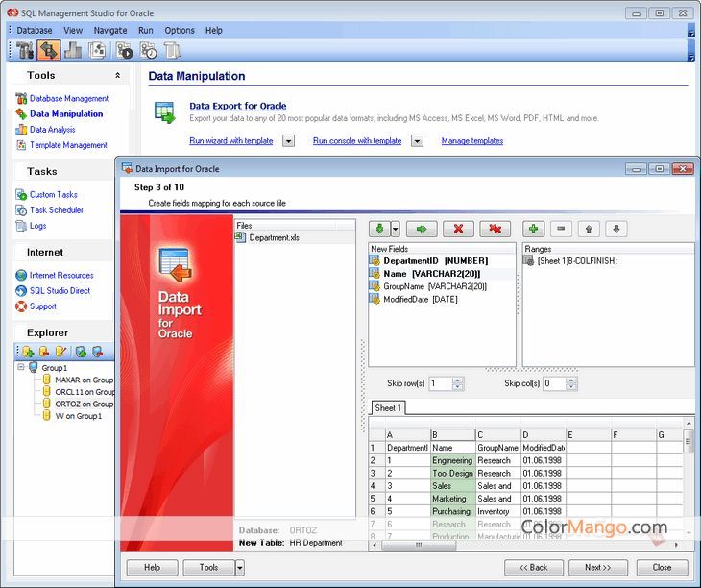The height and width of the screenshot is (588, 701).
Task: Open Database Management toolbar icon
Action: (x=25, y=50)
